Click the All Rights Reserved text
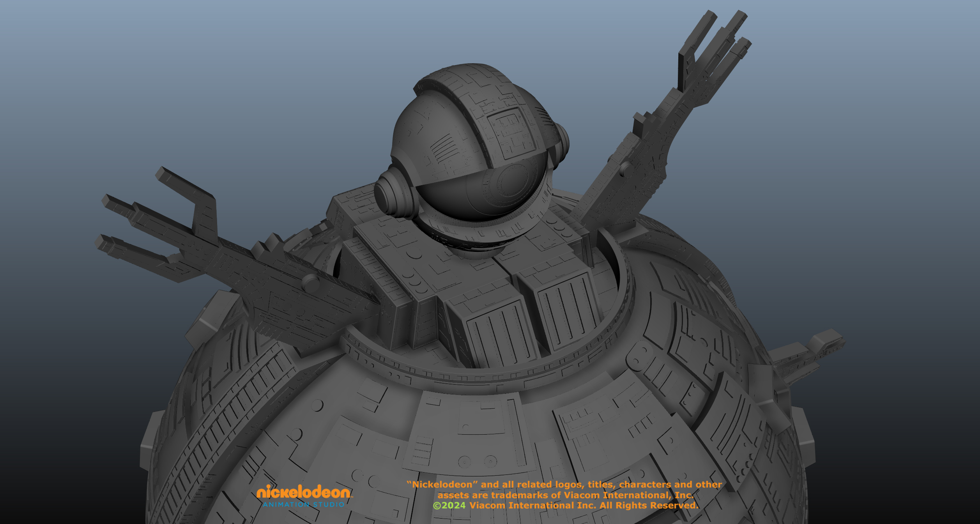The height and width of the screenshot is (524, 980). coord(648,506)
